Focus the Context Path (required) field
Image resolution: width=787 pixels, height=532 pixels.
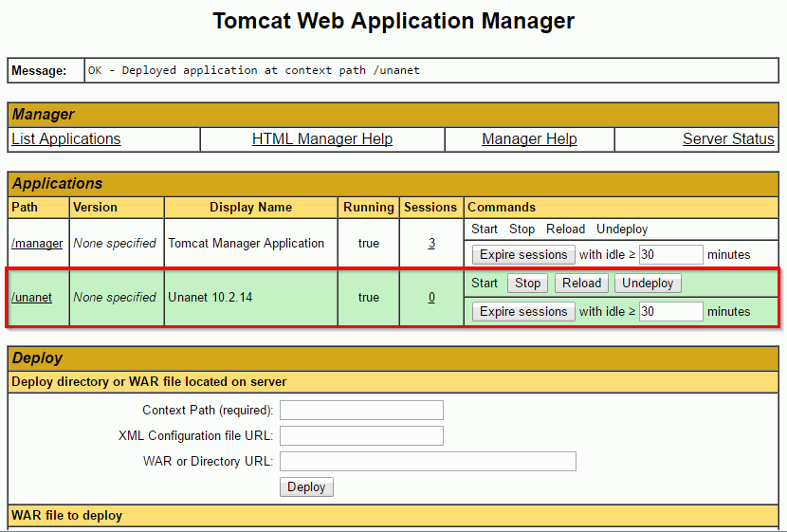(361, 411)
